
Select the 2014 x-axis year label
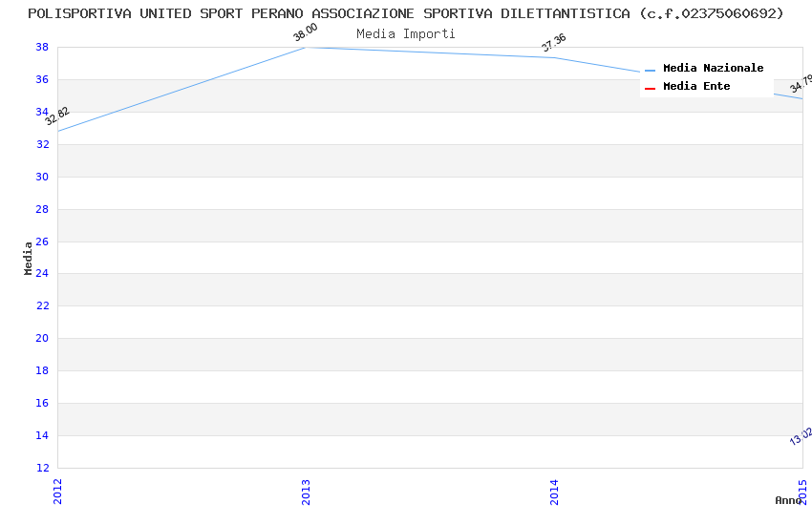click(x=554, y=492)
